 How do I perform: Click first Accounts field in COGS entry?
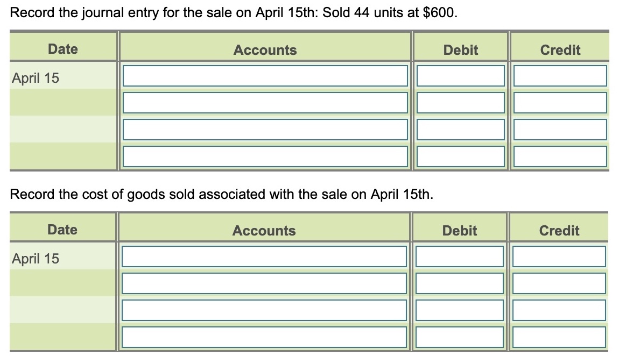[x=264, y=256]
